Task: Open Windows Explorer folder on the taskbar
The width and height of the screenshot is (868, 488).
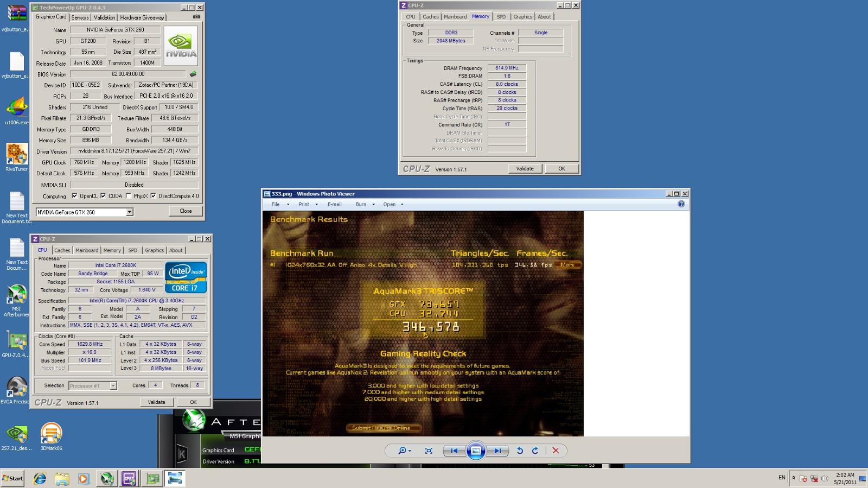Action: [61, 478]
